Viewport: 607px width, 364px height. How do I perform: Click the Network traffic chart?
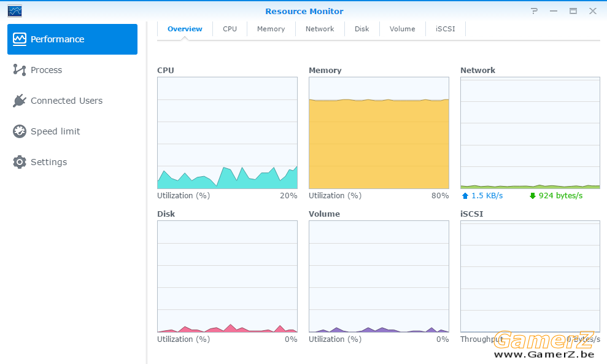[530, 133]
